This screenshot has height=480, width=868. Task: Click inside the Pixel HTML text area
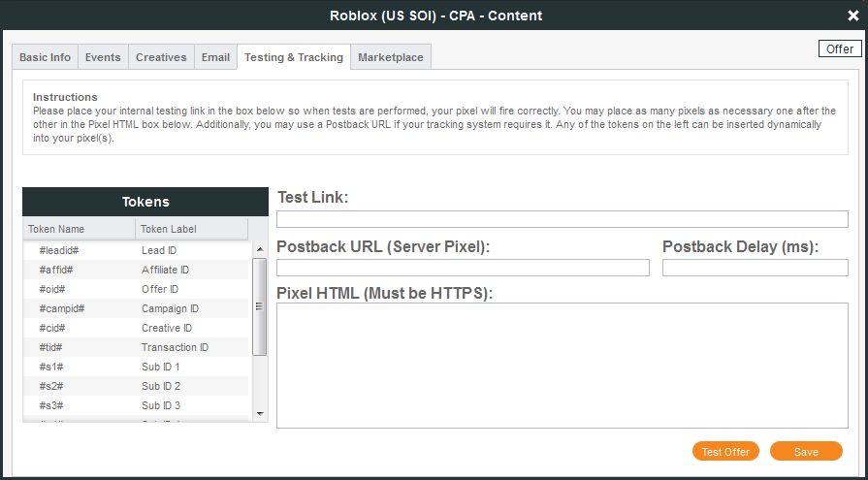click(x=562, y=365)
